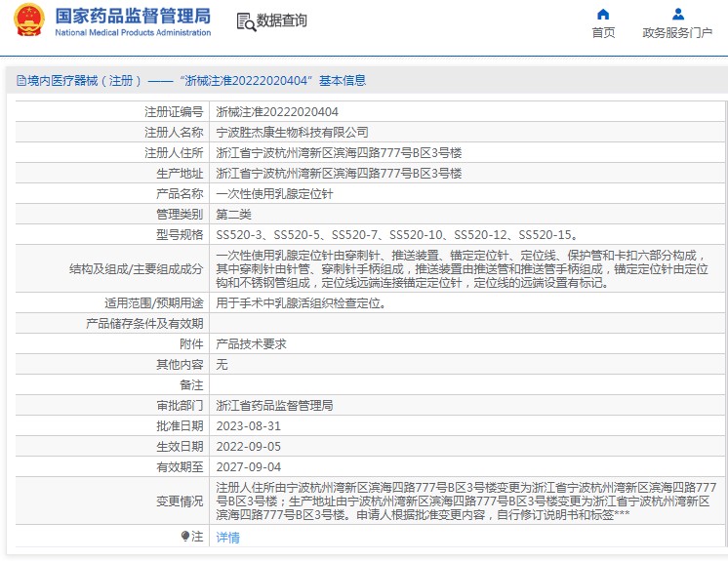Click the 产品名称 row label
Image resolution: width=728 pixels, height=561 pixels.
pyautogui.click(x=180, y=194)
